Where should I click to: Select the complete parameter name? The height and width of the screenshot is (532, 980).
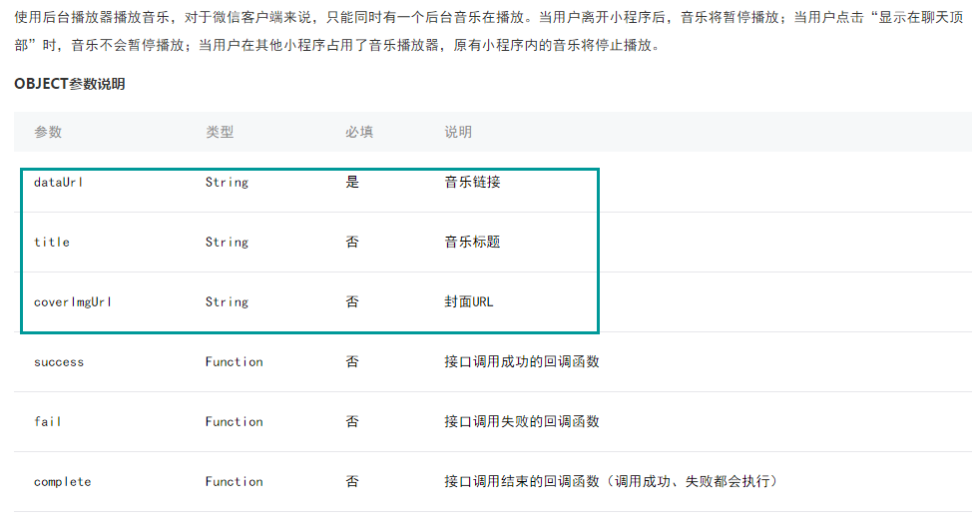(63, 482)
